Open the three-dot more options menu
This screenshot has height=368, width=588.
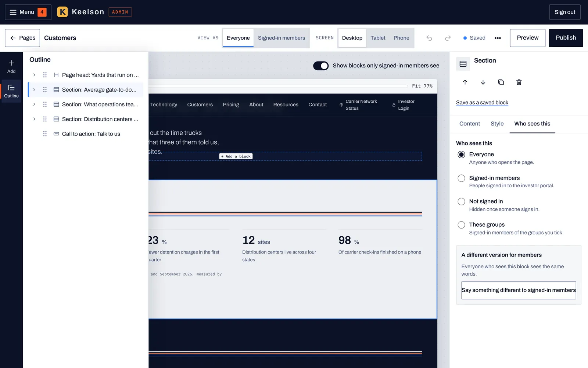click(498, 38)
